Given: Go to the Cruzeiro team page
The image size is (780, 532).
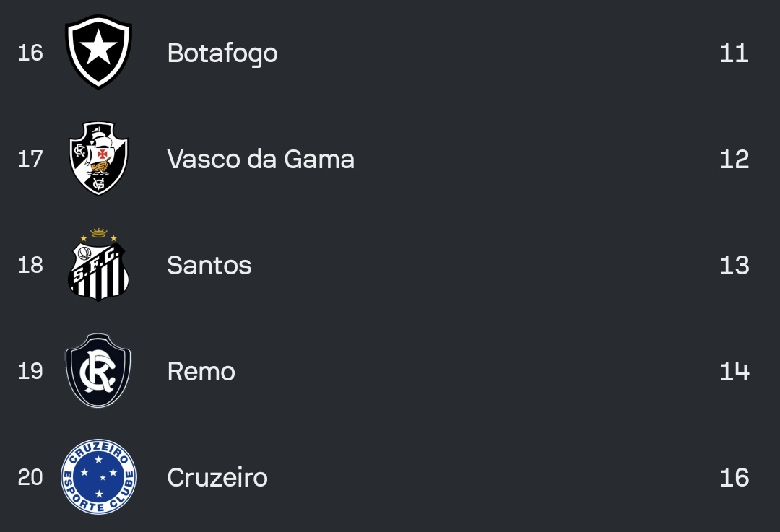Looking at the screenshot, I should click(x=217, y=477).
